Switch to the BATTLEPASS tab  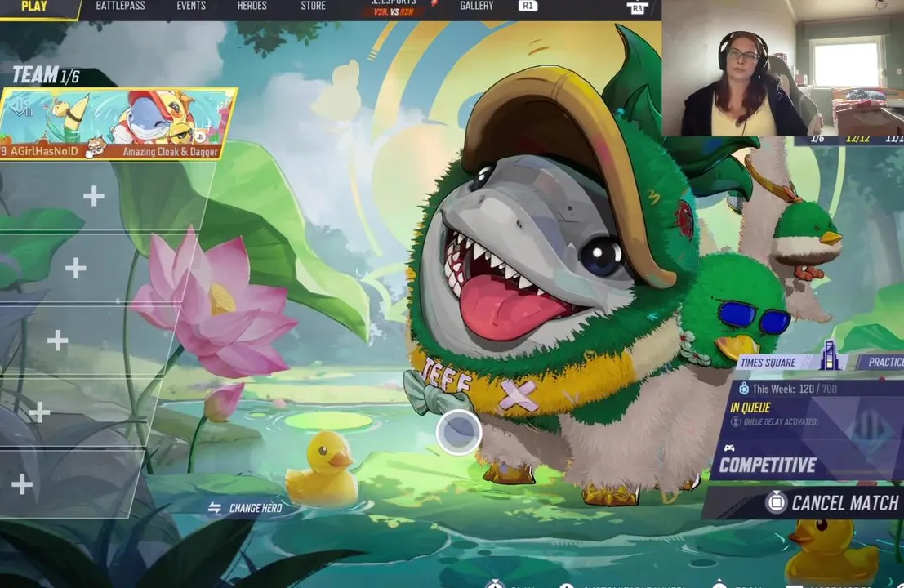121,6
